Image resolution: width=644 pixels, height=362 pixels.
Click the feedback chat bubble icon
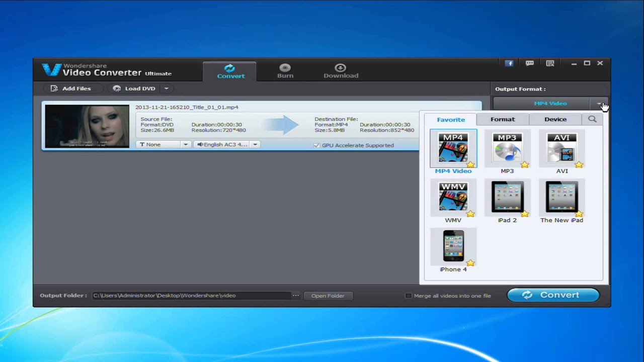click(529, 63)
